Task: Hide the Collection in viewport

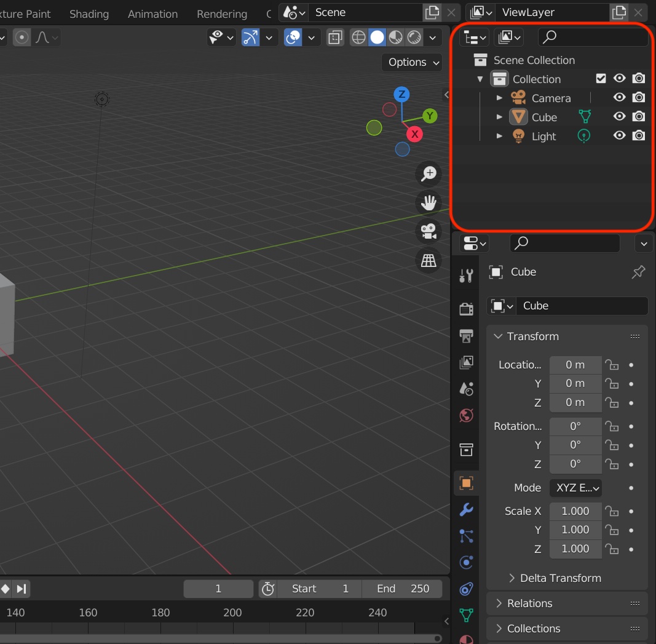Action: click(620, 78)
